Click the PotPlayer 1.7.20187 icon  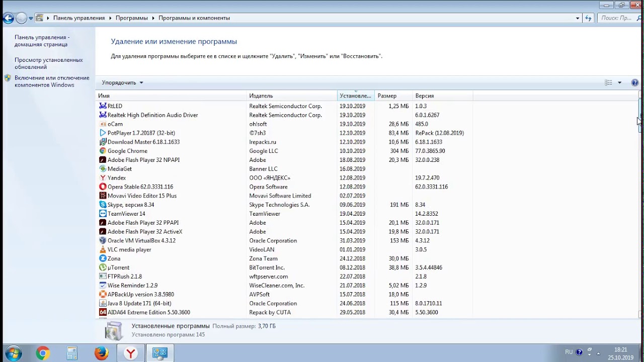[x=103, y=133]
